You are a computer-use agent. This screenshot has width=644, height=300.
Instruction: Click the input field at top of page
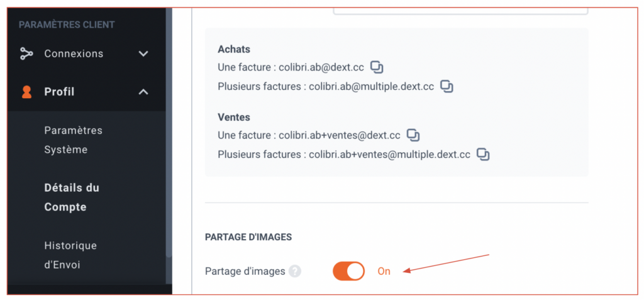(460, 11)
